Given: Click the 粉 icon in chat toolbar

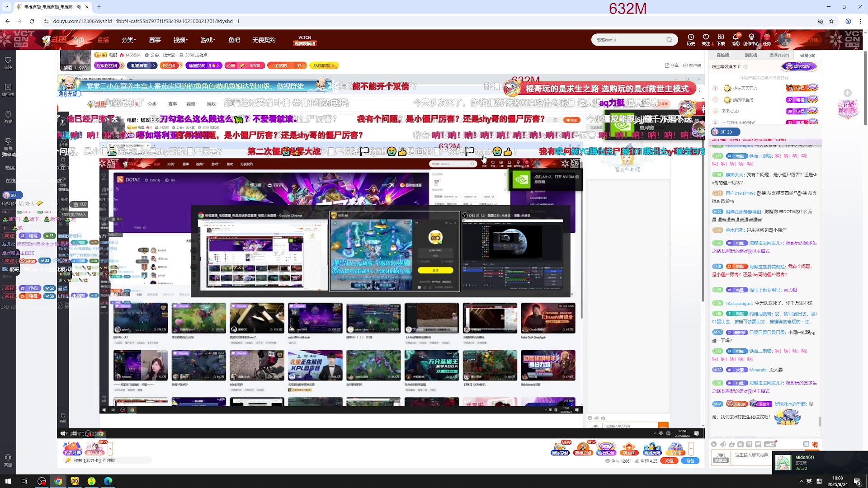Looking at the screenshot, I should [741, 444].
